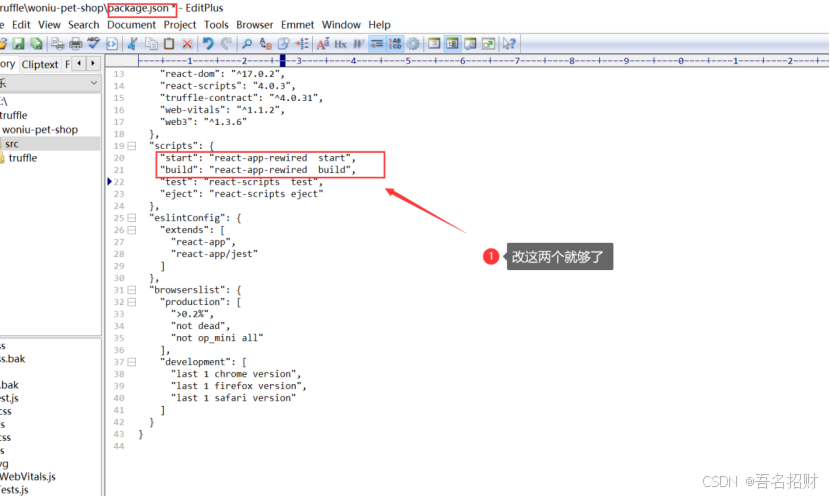The width and height of the screenshot is (830, 497).
Task: Click the Cut scissors icon
Action: coord(132,44)
